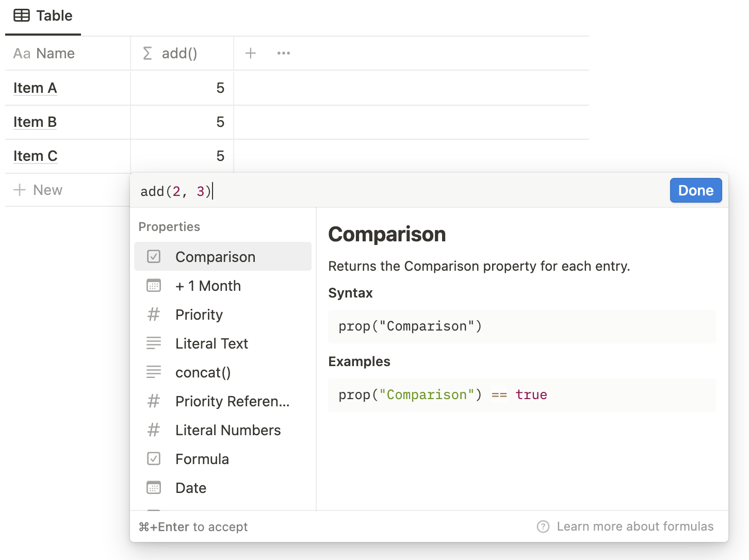Screen dimensions: 749x560
Task: Click the checkbox icon beside Formula
Action: click(x=154, y=458)
